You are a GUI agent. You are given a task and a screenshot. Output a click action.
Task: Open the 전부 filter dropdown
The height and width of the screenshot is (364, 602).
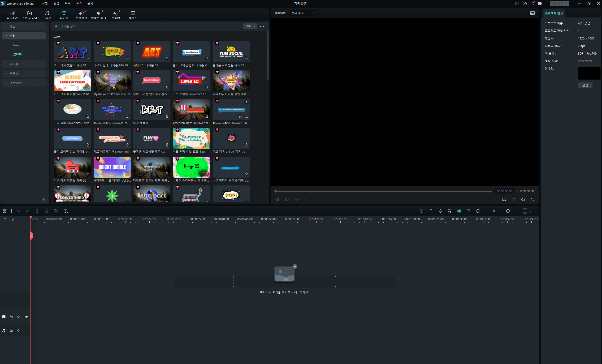pos(250,26)
